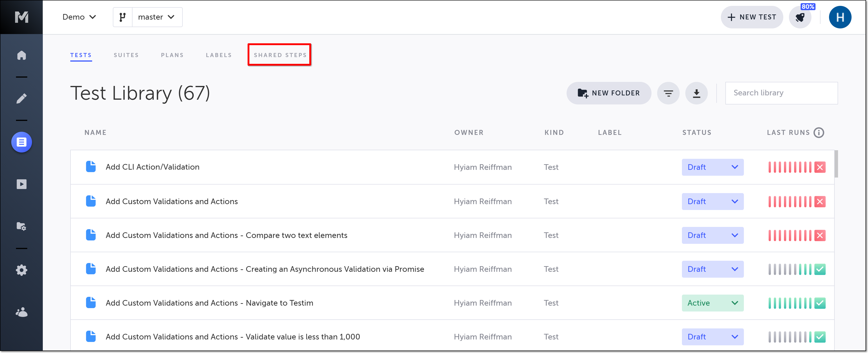Open the Compare two text elements test
868x353 pixels.
point(226,235)
